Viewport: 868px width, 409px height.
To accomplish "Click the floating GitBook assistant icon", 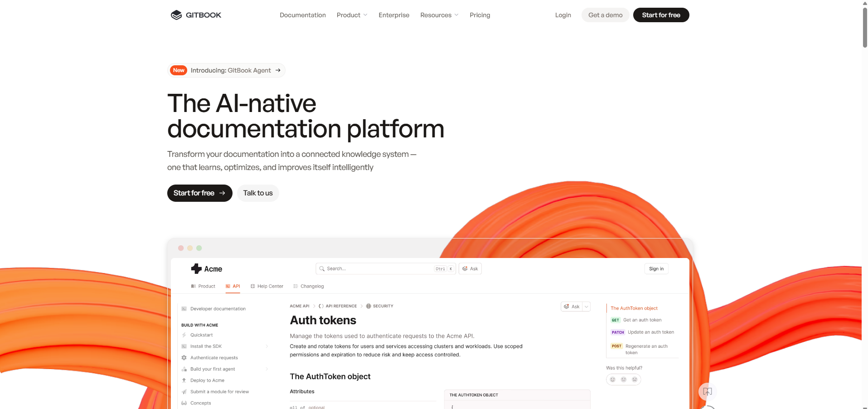I will click(707, 391).
